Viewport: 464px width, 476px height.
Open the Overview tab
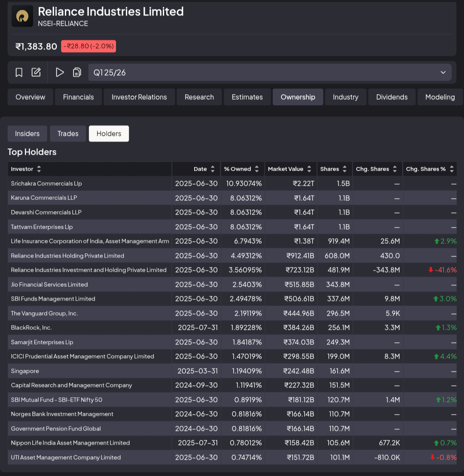click(31, 97)
